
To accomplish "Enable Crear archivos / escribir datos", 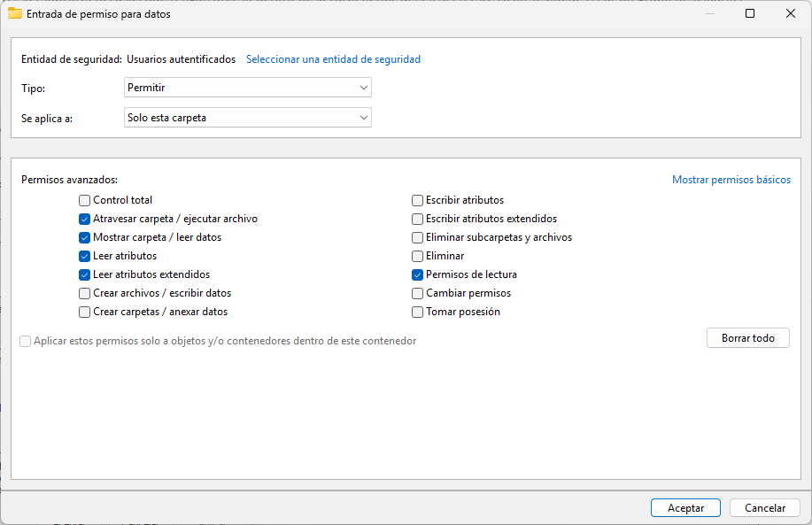I will (x=84, y=293).
